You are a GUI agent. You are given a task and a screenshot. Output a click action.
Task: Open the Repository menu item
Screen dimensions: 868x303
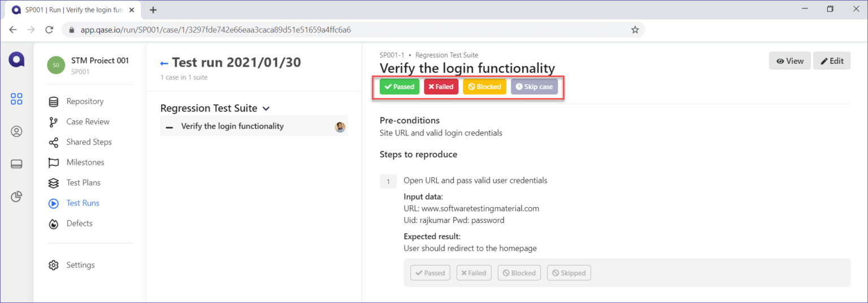(x=85, y=102)
